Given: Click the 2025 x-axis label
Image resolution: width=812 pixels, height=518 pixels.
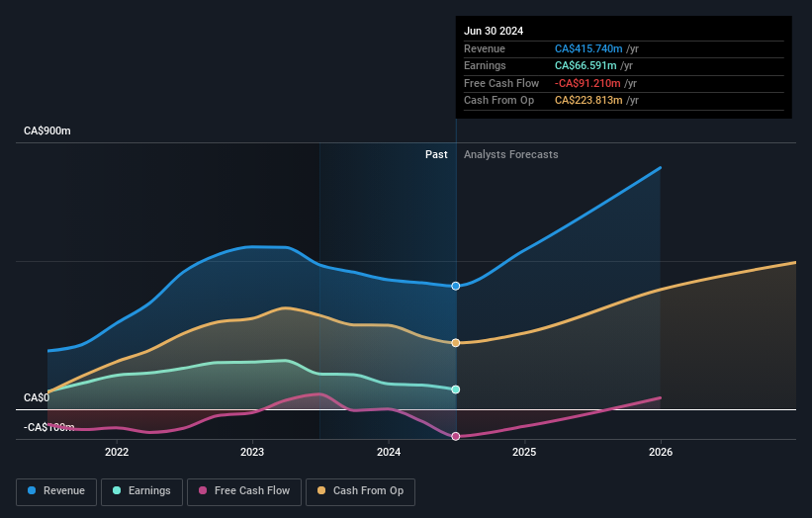Looking at the screenshot, I should tap(524, 452).
